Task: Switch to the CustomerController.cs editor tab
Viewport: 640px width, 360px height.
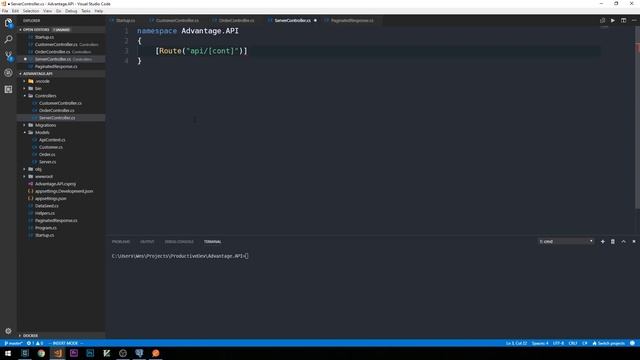Action: click(x=177, y=20)
